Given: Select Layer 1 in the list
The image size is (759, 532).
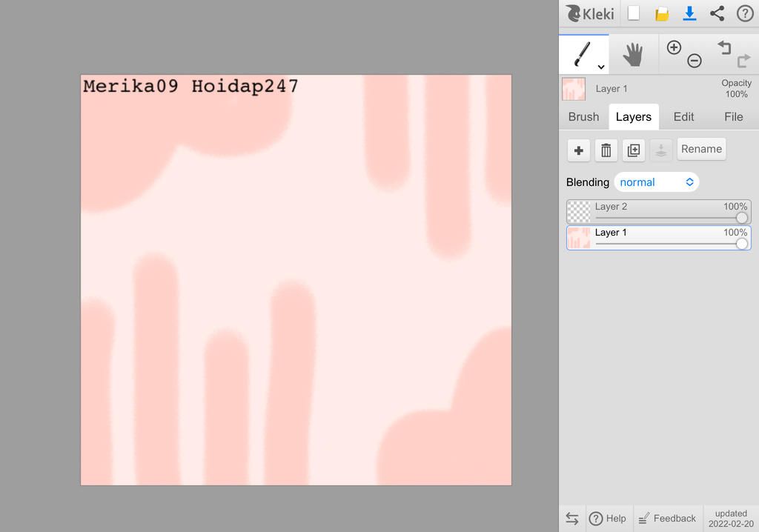Looking at the screenshot, I should [659, 238].
